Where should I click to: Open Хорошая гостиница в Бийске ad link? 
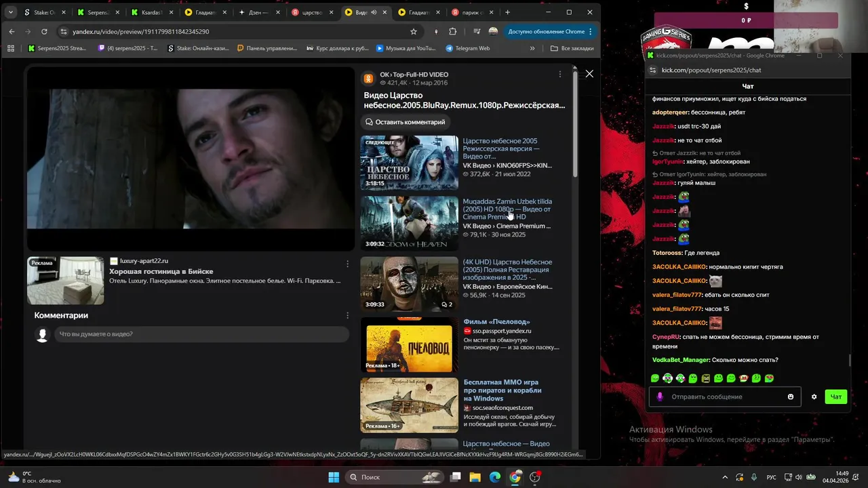coord(161,271)
